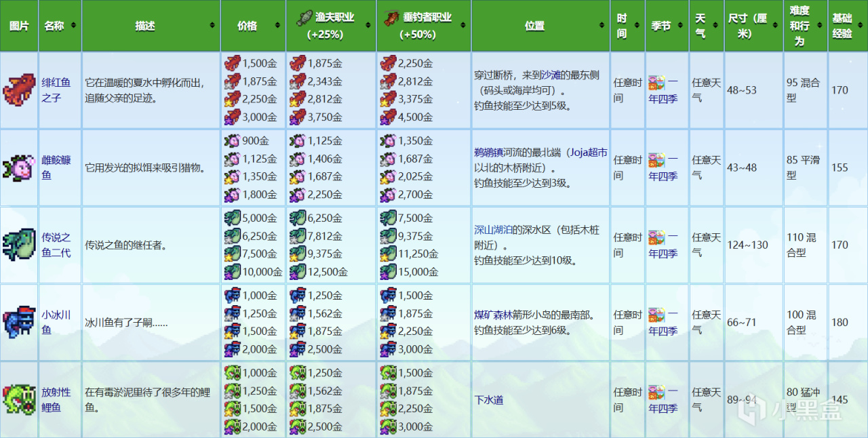Sort by 描述 column arrows
Viewport: 868px width, 438px height.
click(x=212, y=26)
